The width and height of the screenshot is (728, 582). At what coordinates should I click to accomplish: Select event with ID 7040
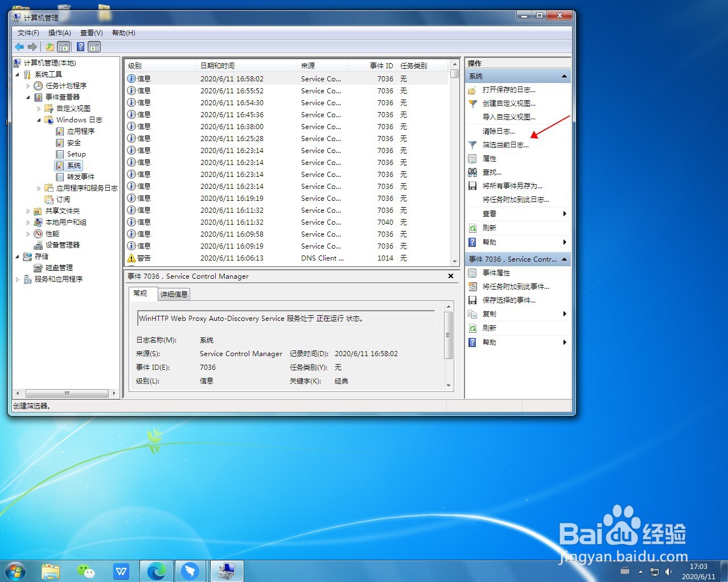point(287,222)
